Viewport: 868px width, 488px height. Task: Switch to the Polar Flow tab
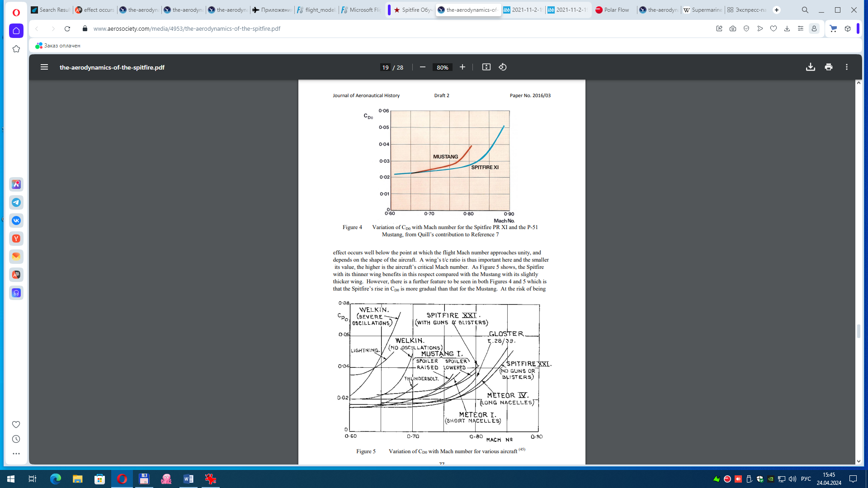click(x=614, y=10)
